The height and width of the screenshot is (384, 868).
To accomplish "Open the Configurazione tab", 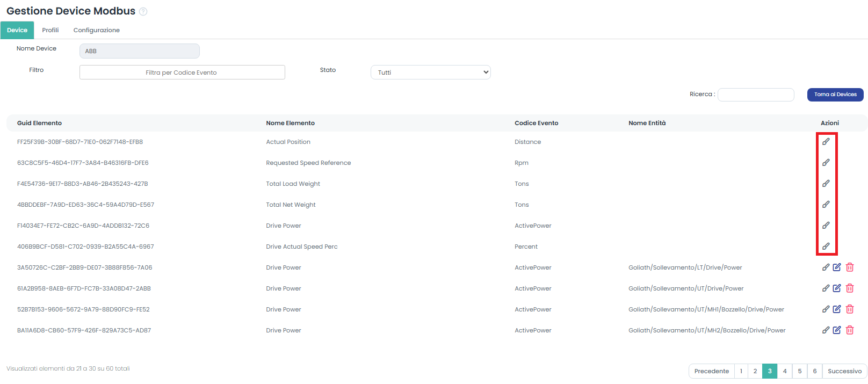I will (97, 30).
